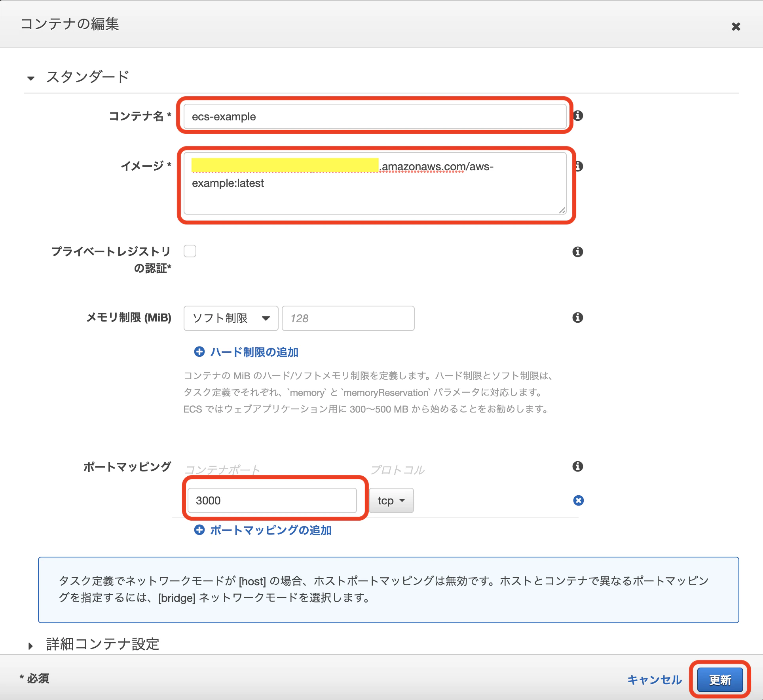
Task: Focus the コンテナ名 input with ecs-example
Action: point(375,116)
